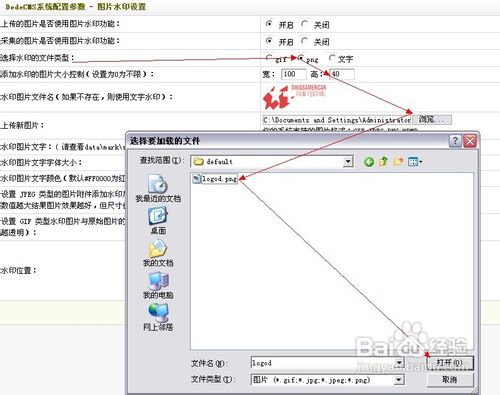
Task: Select the logod.png file
Action: [215, 179]
